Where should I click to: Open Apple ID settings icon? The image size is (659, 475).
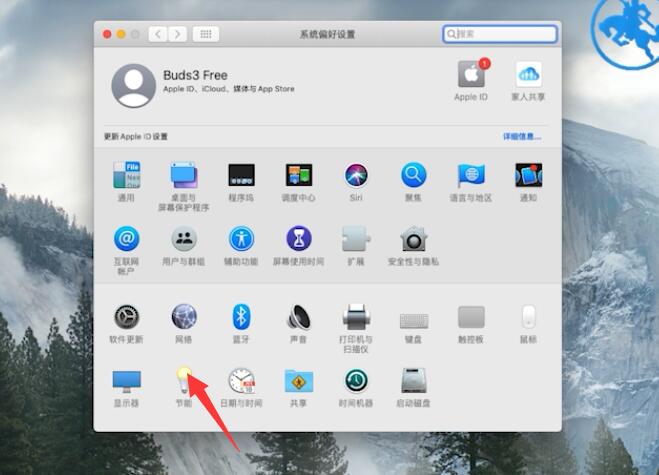click(x=471, y=74)
